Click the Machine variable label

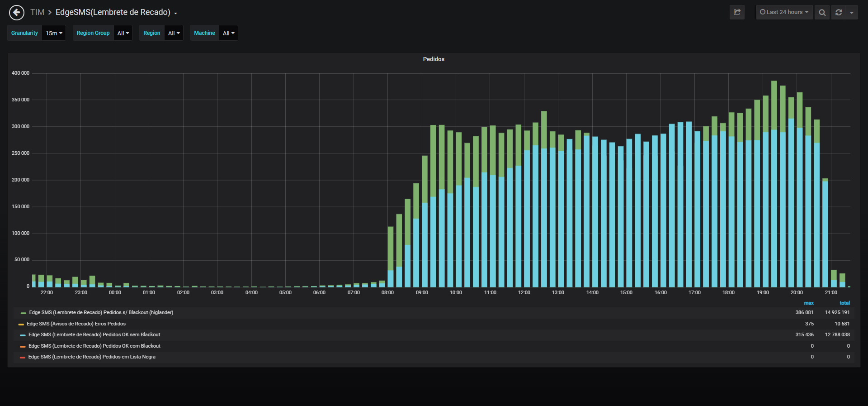coord(204,33)
